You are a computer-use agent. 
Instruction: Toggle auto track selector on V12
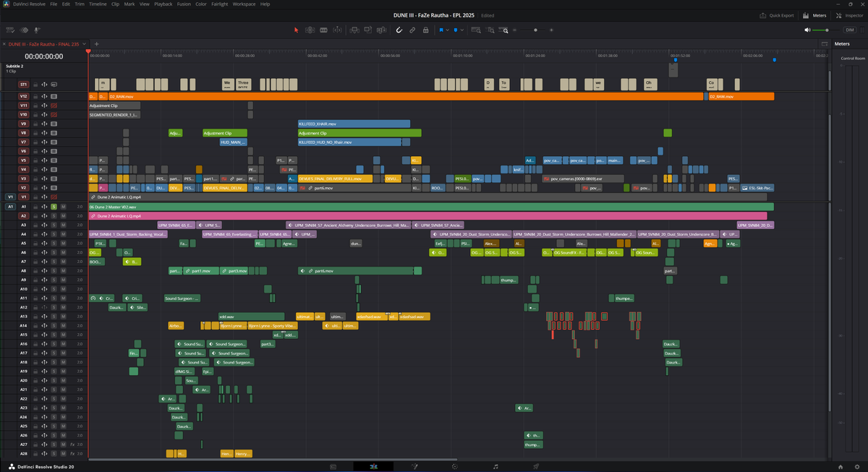coord(44,96)
